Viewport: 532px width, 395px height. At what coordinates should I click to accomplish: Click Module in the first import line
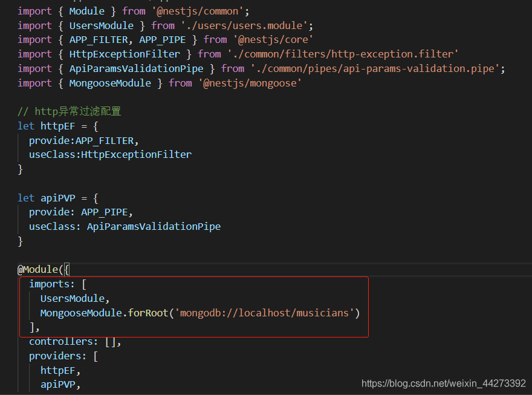coord(87,11)
